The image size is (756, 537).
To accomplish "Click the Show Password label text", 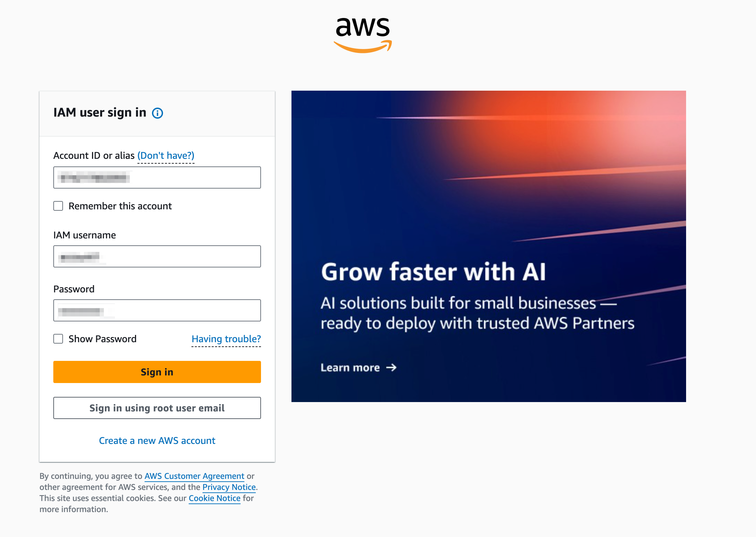I will [102, 339].
